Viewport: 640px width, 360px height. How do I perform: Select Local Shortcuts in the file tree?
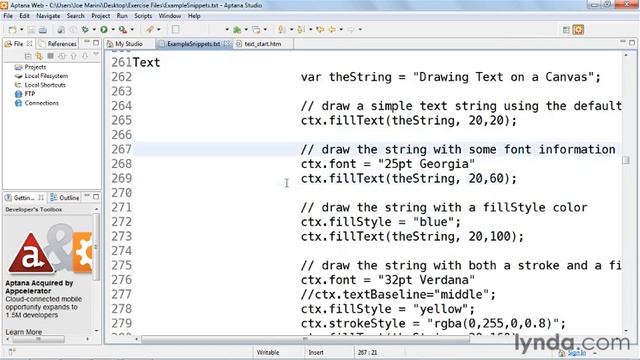[45, 85]
